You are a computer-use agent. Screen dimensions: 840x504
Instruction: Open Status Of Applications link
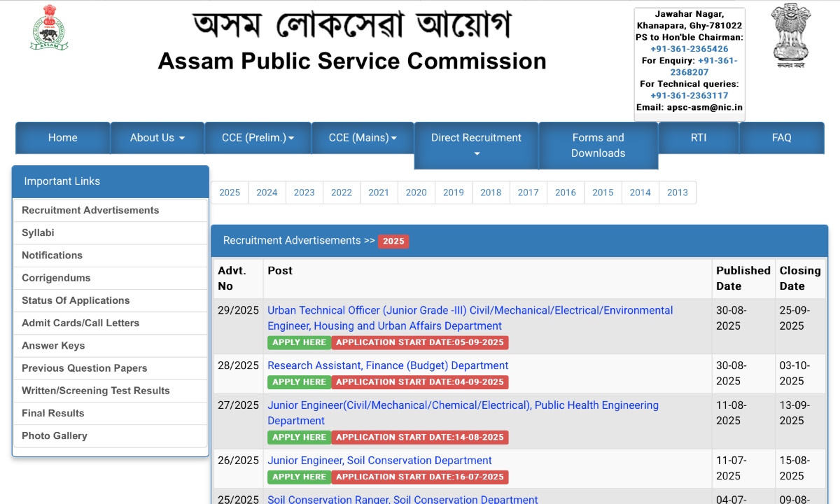(x=111, y=300)
